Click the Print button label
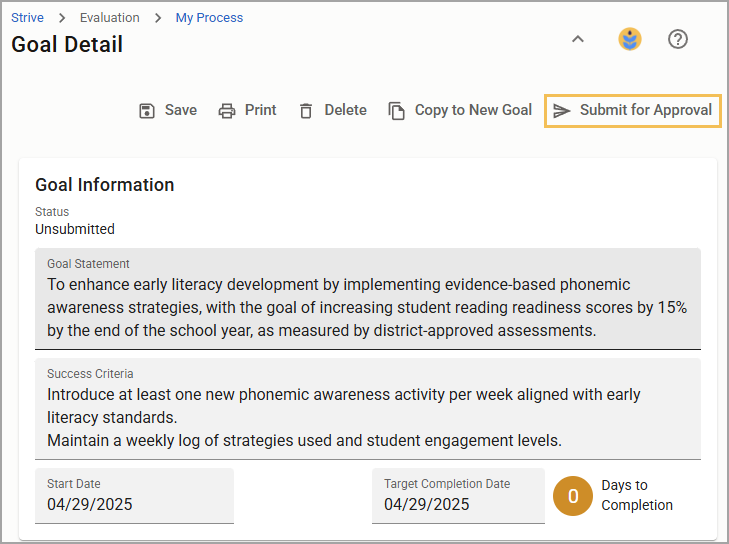The height and width of the screenshot is (544, 729). [x=260, y=110]
